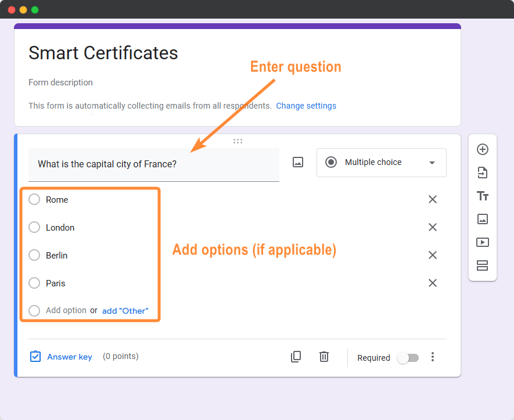The height and width of the screenshot is (420, 514).
Task: Add an image to the question text
Action: tap(298, 162)
